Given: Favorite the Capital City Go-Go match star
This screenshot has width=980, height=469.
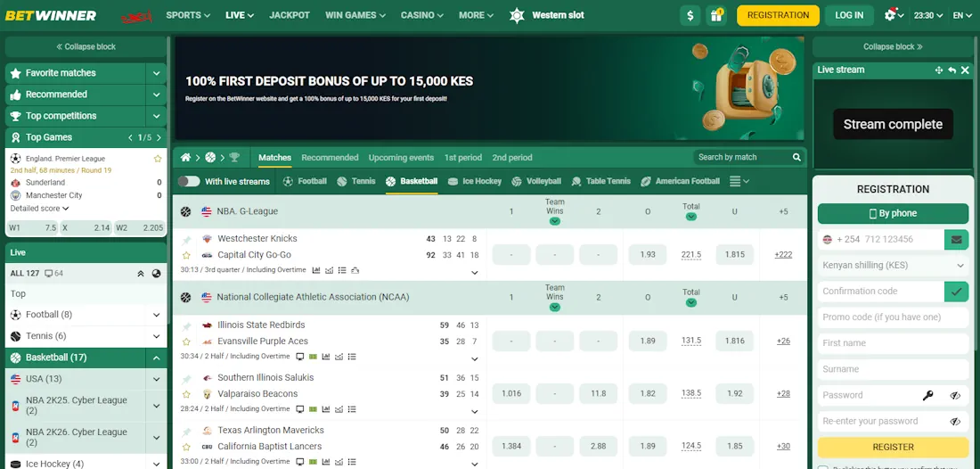Looking at the screenshot, I should [186, 255].
